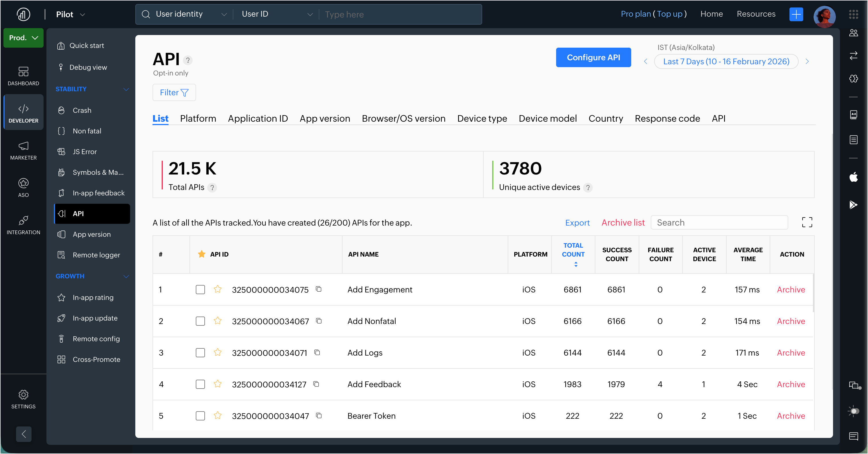
Task: Click the Configure API button
Action: coord(593,57)
